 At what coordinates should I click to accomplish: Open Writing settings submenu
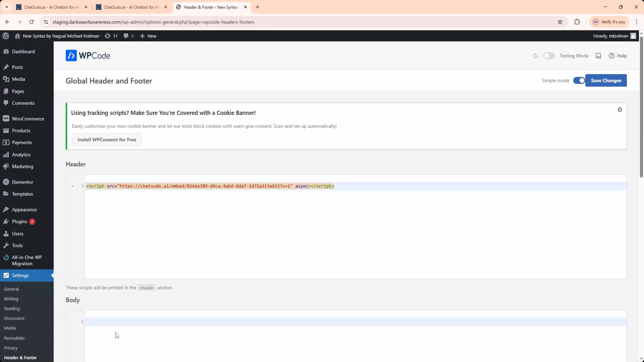coord(11,299)
